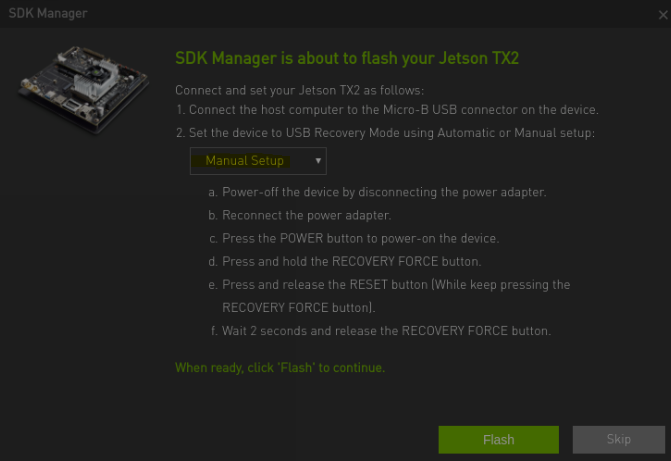
Task: Click step a 'Power-off the device by disconnecting'
Action: pyautogui.click(x=377, y=192)
